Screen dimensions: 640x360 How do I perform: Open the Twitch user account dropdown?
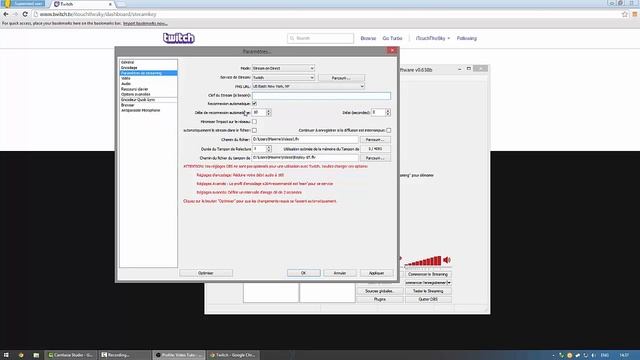[x=433, y=38]
